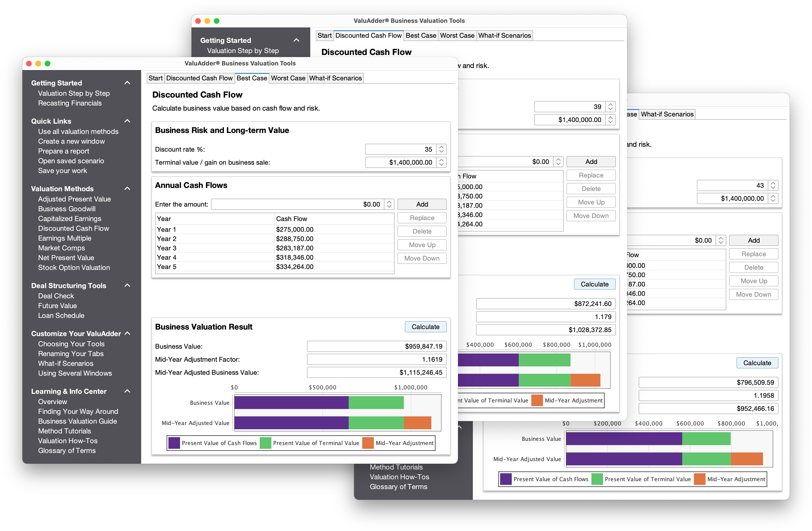The height and width of the screenshot is (531, 812).
Task: Collapse the Valuation Methods section
Action: pyautogui.click(x=127, y=188)
